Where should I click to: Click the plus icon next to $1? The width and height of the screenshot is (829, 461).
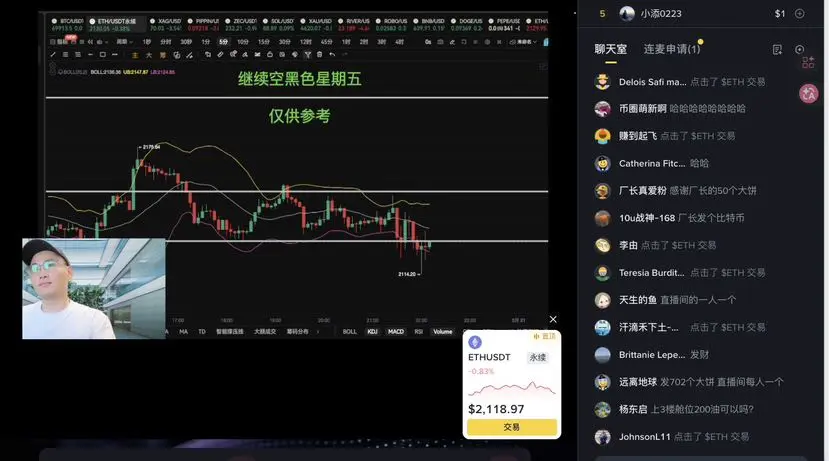click(x=800, y=14)
